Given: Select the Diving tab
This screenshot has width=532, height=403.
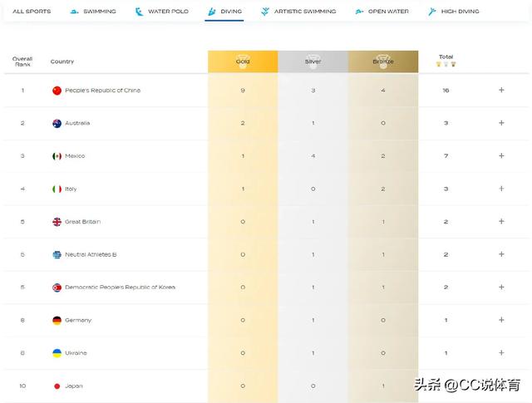Looking at the screenshot, I should [224, 12].
